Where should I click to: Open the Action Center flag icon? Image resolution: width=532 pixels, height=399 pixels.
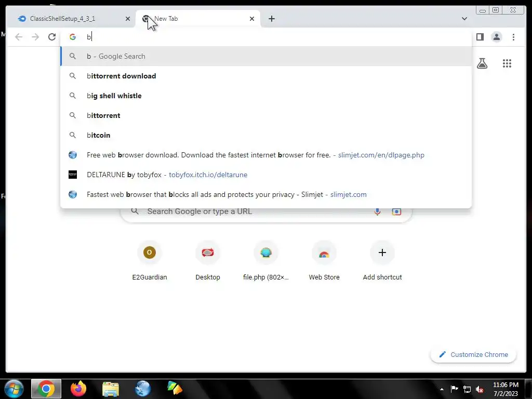pos(454,389)
